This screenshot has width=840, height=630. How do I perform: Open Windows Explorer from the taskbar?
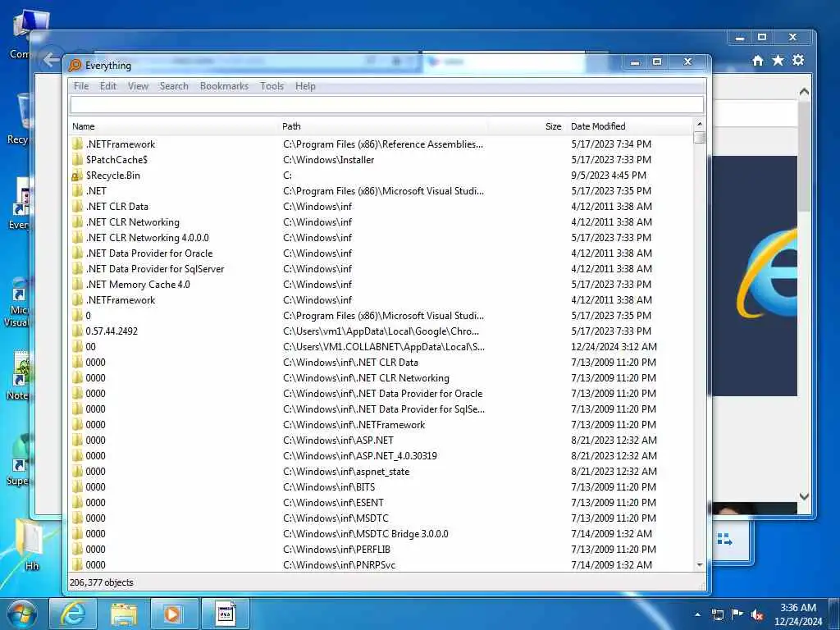point(123,614)
